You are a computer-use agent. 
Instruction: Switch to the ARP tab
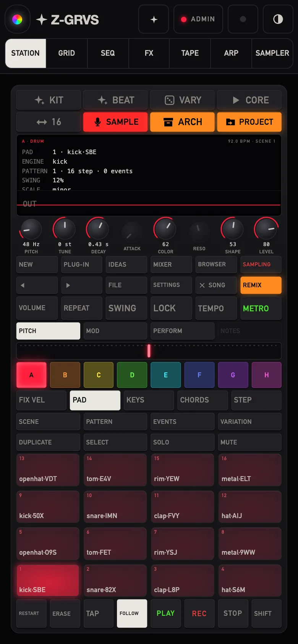(231, 53)
